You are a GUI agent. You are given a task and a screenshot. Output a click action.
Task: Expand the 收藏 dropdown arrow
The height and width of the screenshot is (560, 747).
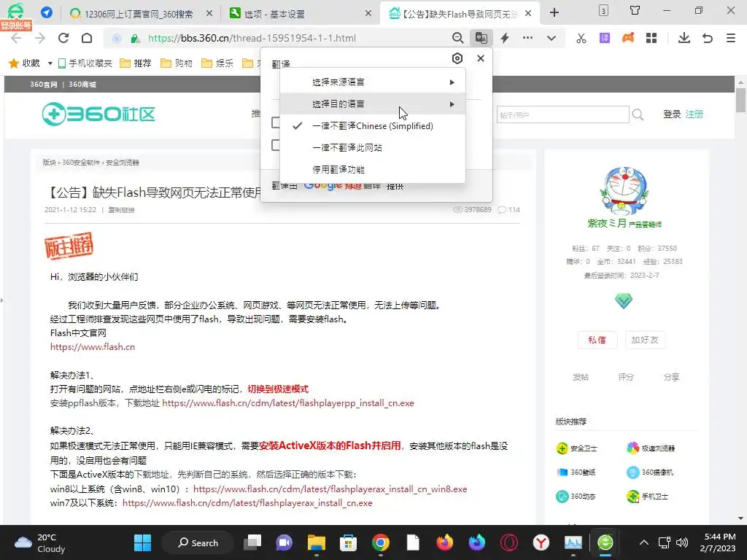pyautogui.click(x=50, y=63)
